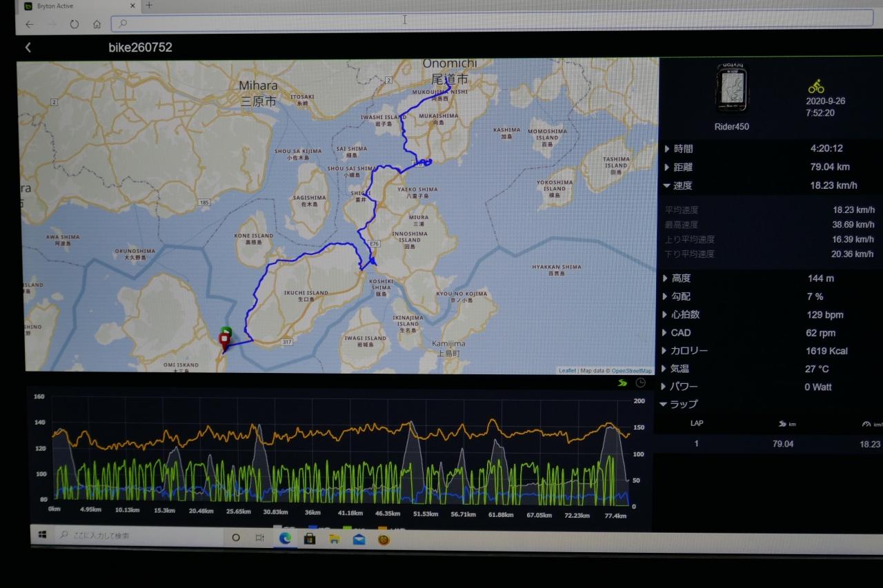Open Microsoft Store from taskbar

click(x=309, y=538)
